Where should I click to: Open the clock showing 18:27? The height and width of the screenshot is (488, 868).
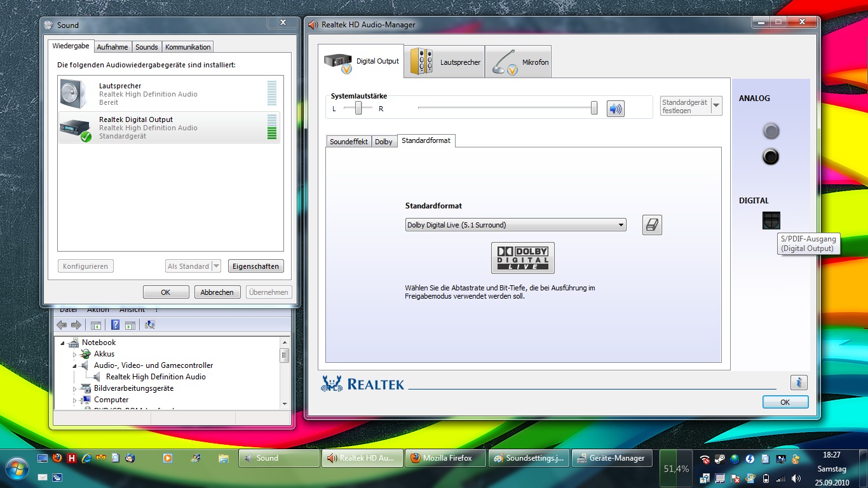pos(832,455)
